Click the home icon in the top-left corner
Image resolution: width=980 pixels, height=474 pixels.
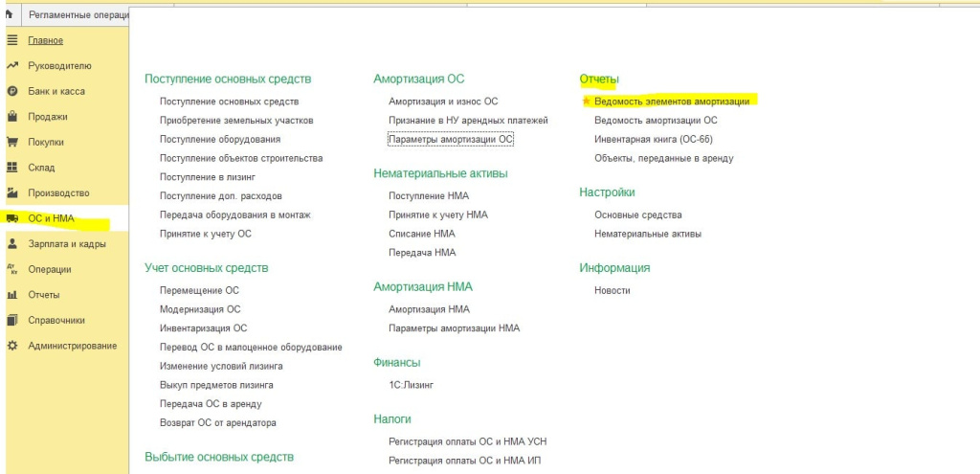pyautogui.click(x=8, y=14)
